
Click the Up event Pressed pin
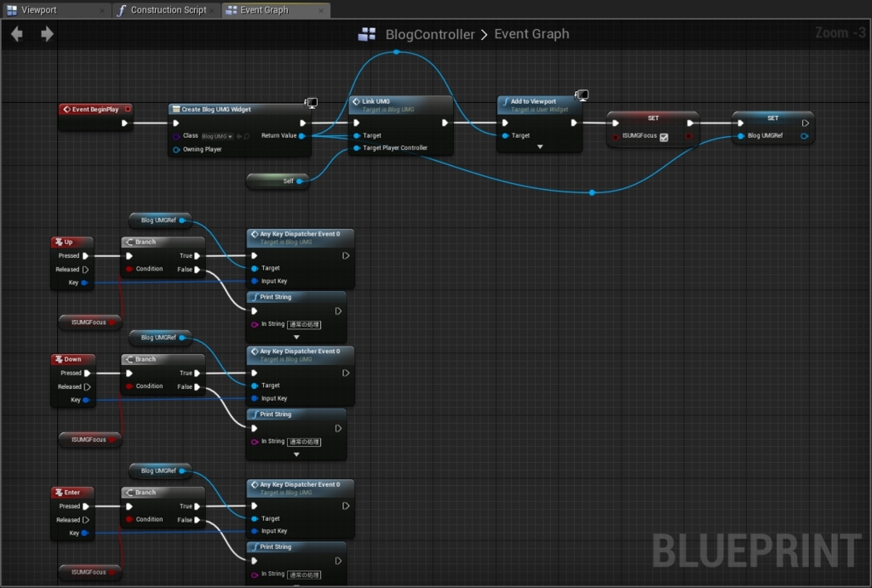[x=86, y=256]
